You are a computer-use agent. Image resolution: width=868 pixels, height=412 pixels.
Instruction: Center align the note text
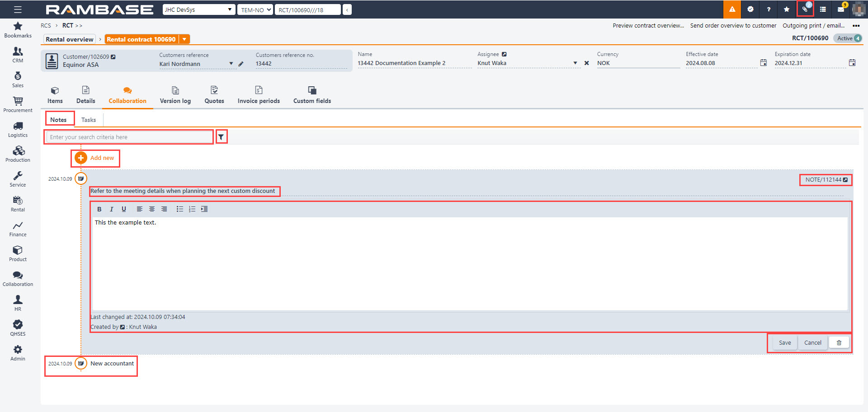tap(152, 209)
